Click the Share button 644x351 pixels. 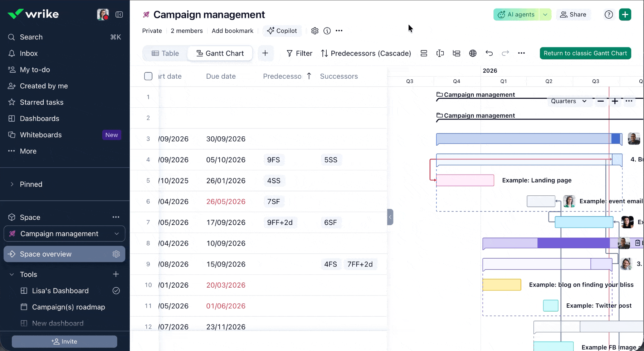pos(573,15)
